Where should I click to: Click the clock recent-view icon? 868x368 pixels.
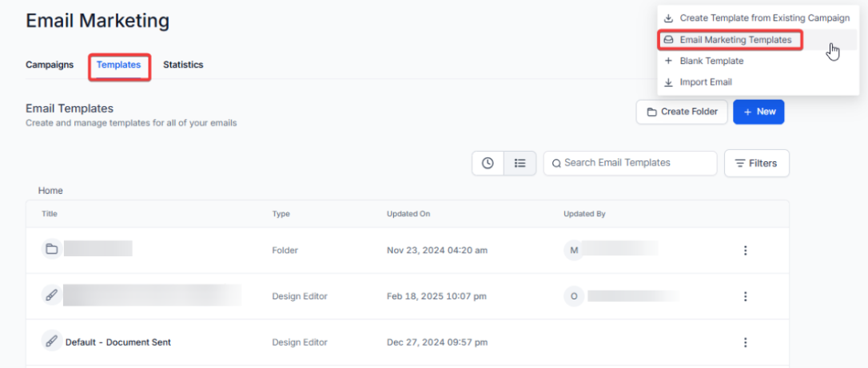(x=488, y=163)
